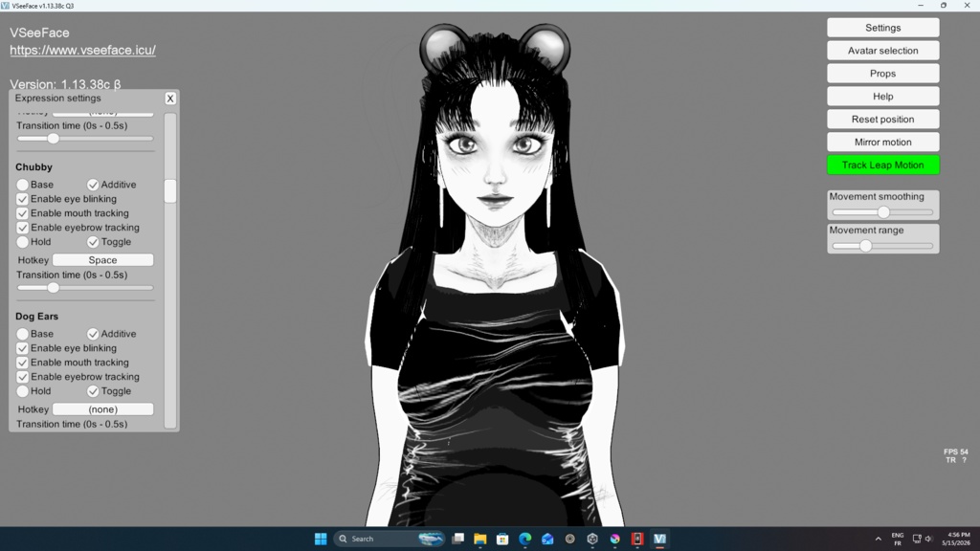Click the whale icon in search box
This screenshot has height=551, width=980.
pos(430,539)
